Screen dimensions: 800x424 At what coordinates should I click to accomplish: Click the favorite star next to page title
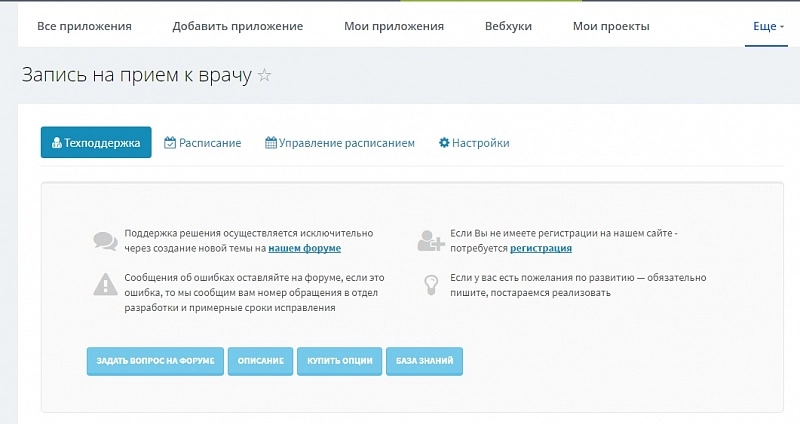point(264,76)
